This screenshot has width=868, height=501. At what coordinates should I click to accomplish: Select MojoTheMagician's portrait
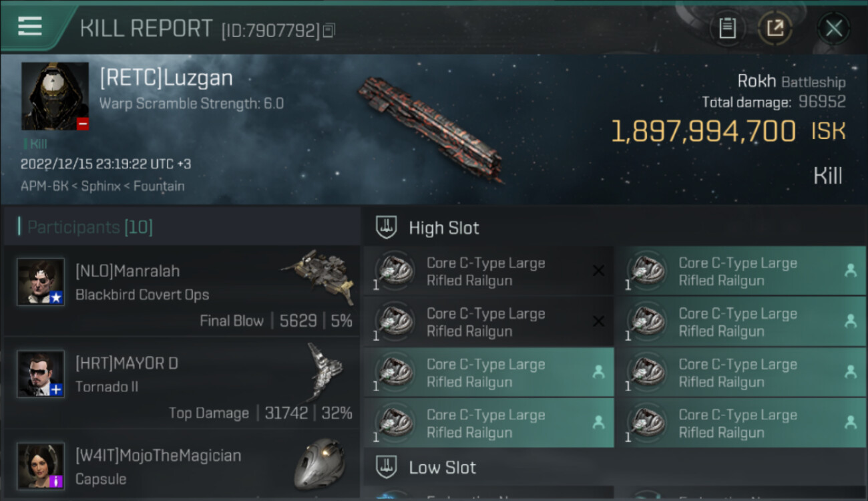tap(41, 465)
